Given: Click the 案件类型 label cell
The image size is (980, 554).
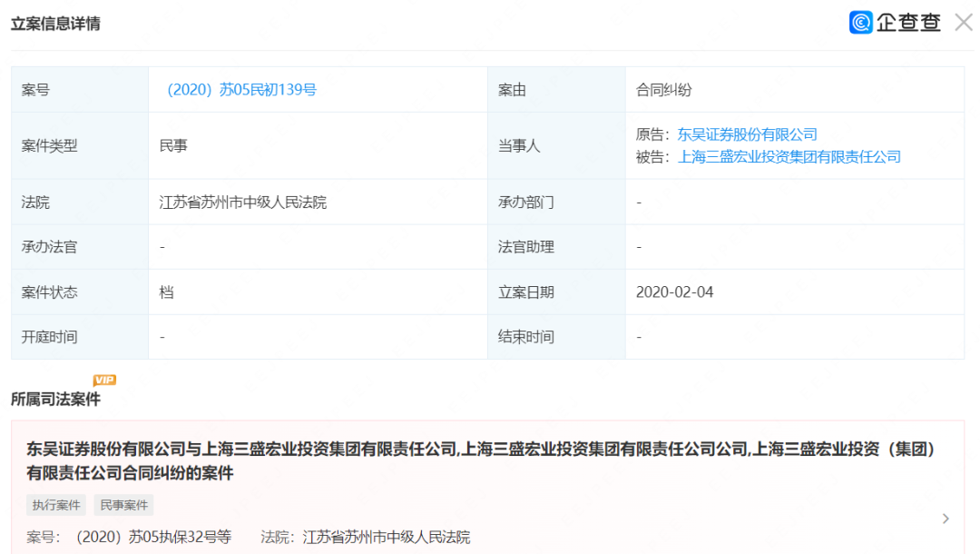Looking at the screenshot, I should coord(80,146).
